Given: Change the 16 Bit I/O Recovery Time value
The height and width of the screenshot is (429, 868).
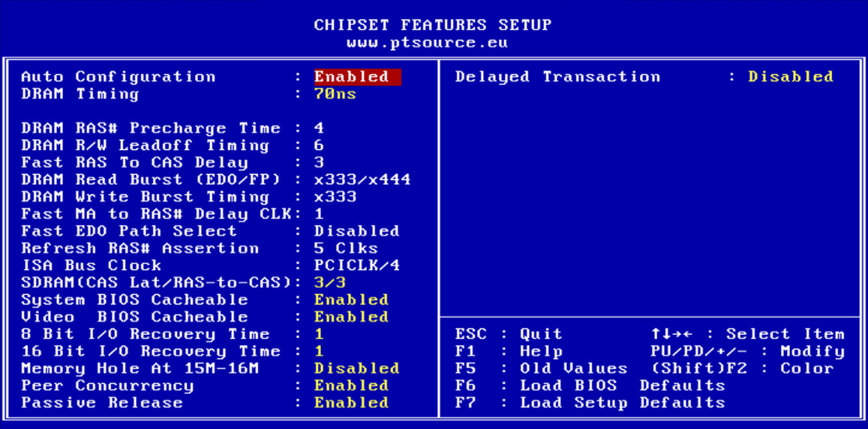Looking at the screenshot, I should (319, 351).
